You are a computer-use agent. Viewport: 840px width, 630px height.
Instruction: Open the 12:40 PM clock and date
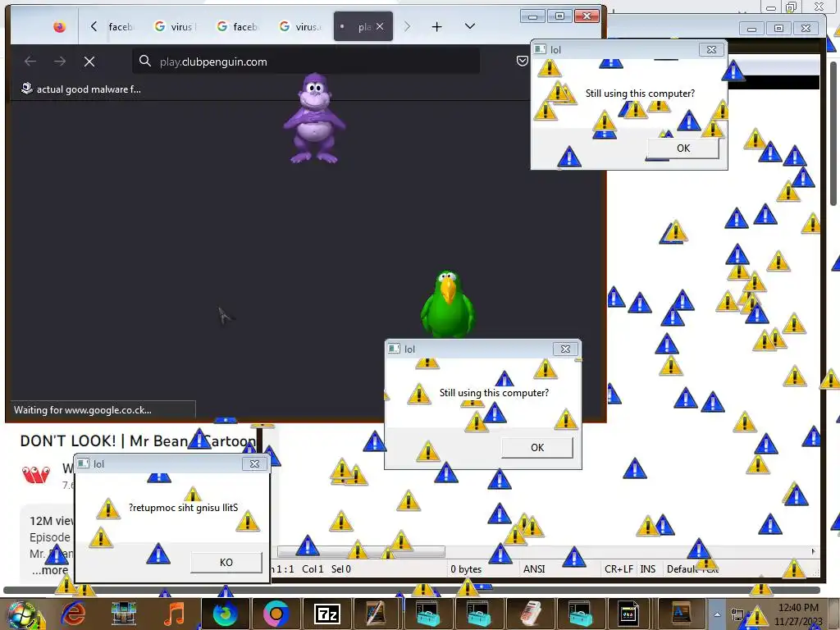coord(797,614)
